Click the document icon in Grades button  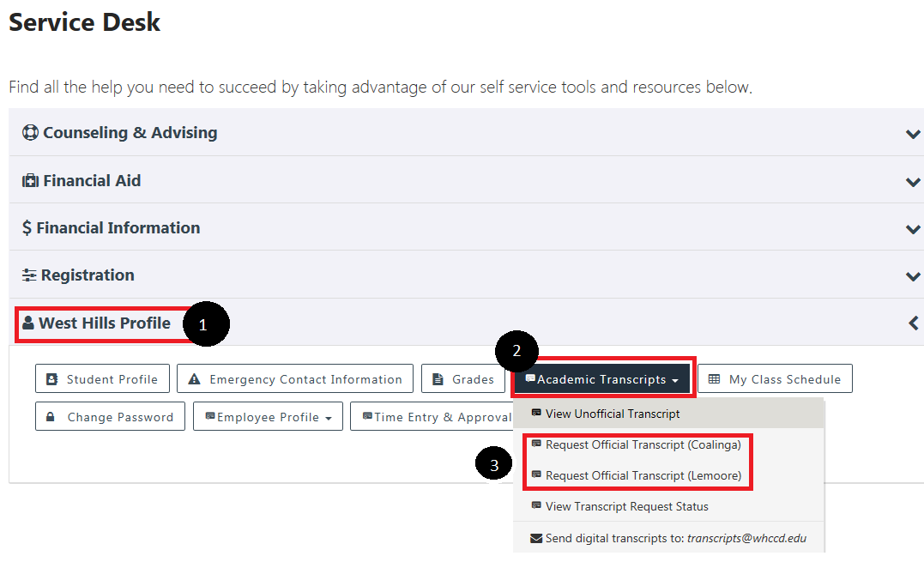(438, 379)
